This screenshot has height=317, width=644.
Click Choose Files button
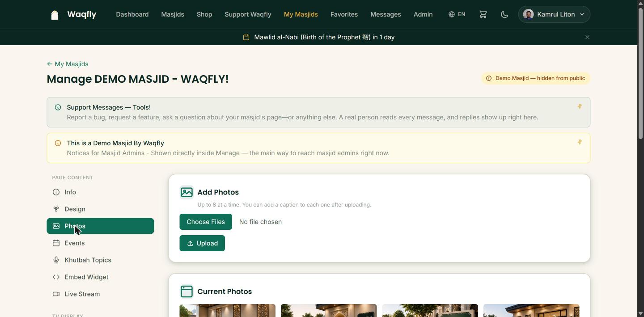click(x=206, y=222)
